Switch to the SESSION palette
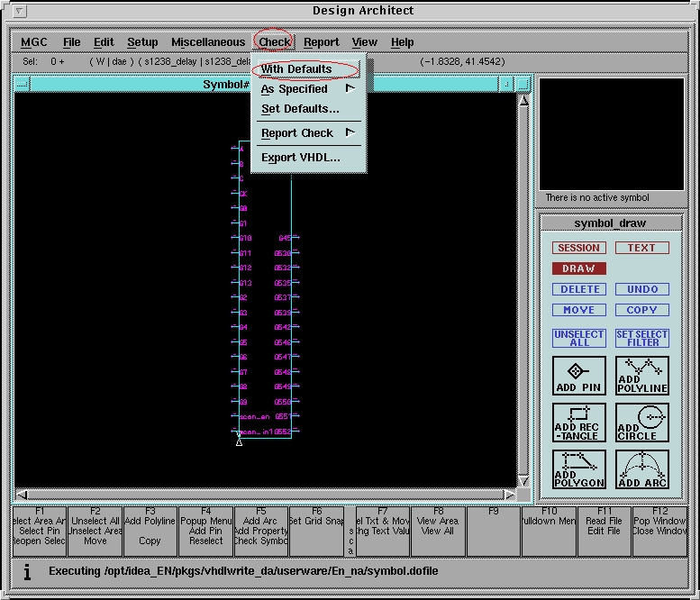 click(x=578, y=248)
